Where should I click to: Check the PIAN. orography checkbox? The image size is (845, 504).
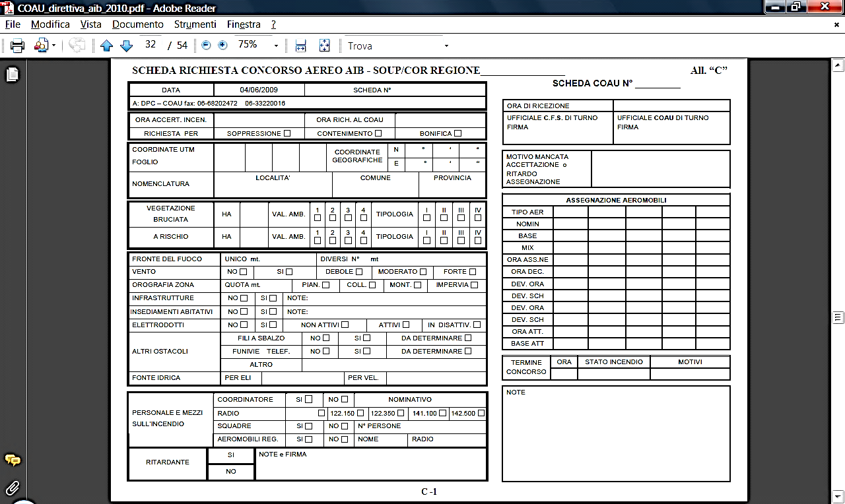click(x=325, y=285)
